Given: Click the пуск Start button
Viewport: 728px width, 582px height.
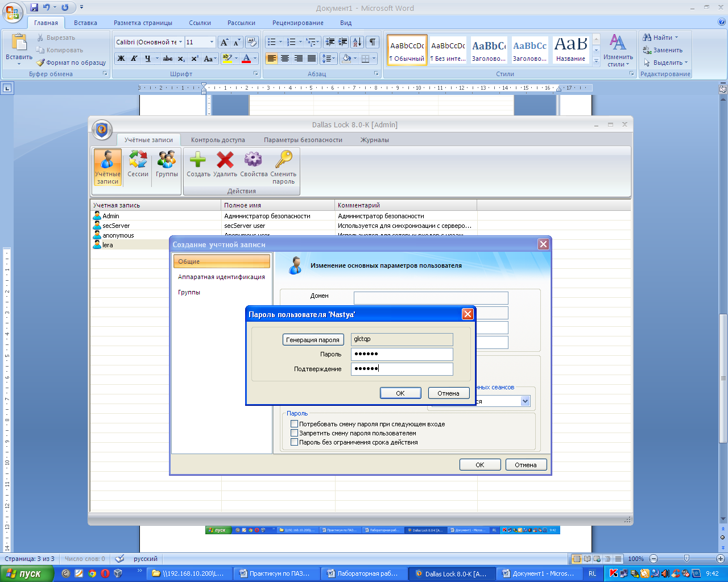Looking at the screenshot, I should coord(27,573).
